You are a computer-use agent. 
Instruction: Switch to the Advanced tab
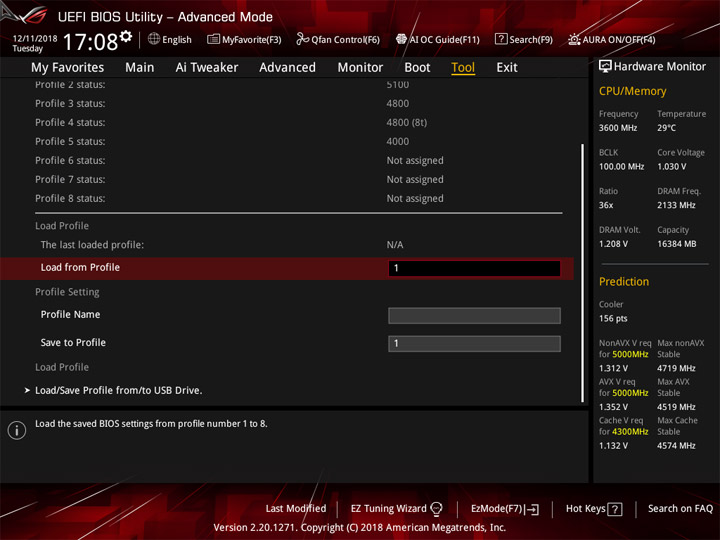pos(287,68)
